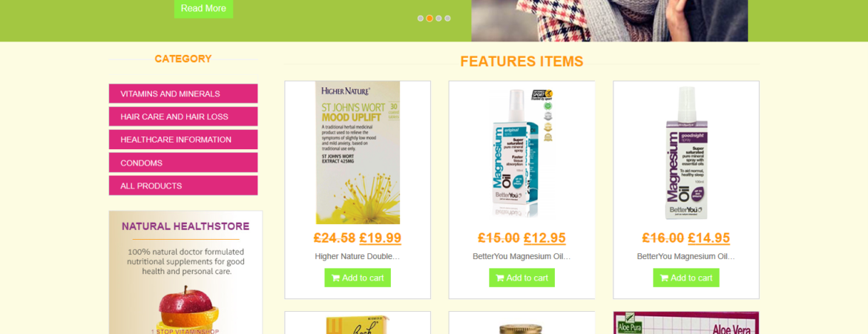Open Vitamins and Minerals category
Viewport: 868px width, 334px height.
pyautogui.click(x=183, y=94)
